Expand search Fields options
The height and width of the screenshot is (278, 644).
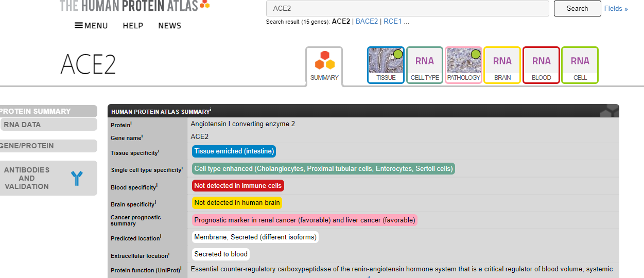[616, 9]
